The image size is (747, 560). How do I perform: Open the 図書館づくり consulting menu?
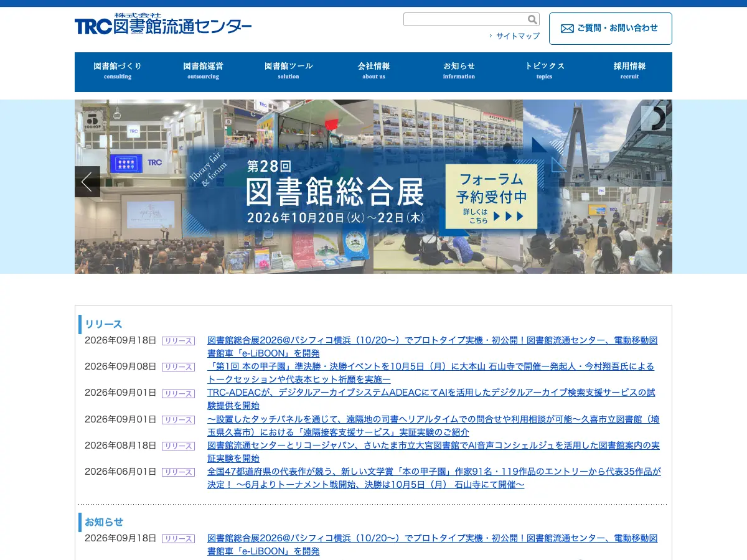(x=118, y=71)
